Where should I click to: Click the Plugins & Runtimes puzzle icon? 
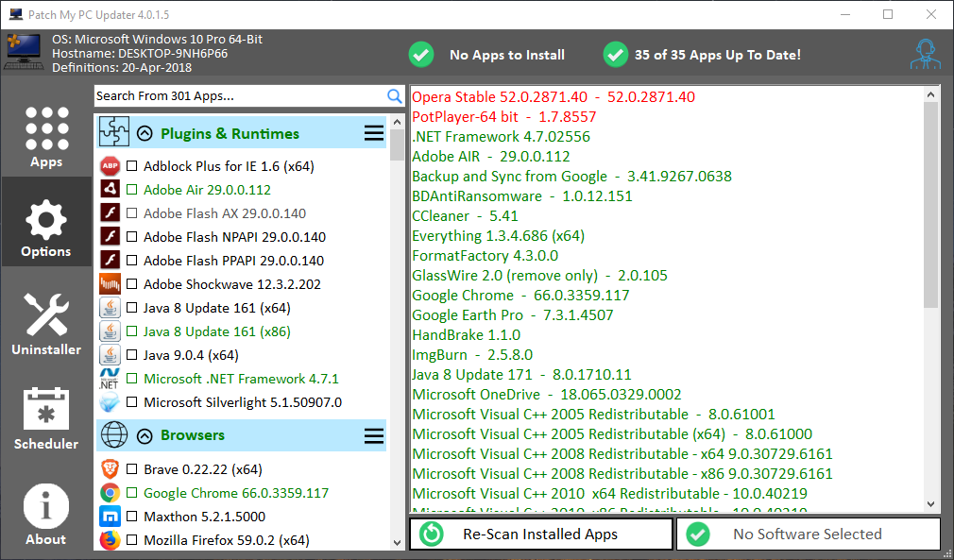(113, 132)
